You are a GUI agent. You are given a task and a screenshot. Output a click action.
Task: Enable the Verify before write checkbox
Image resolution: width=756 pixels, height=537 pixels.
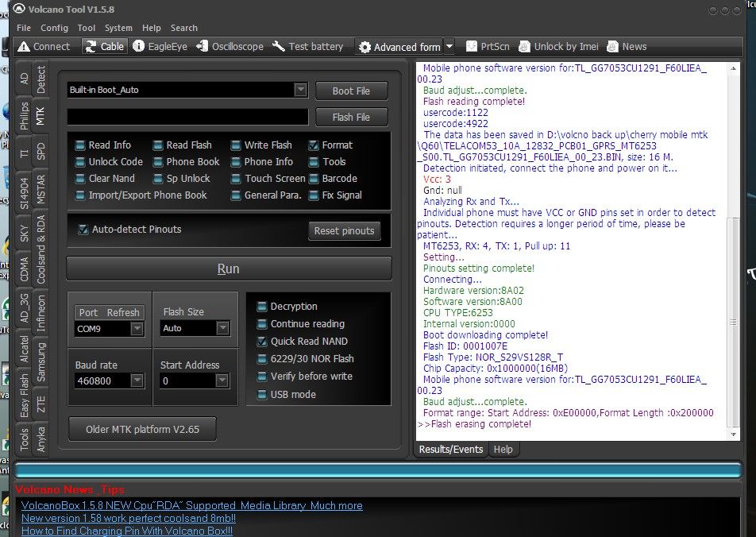[263, 377]
